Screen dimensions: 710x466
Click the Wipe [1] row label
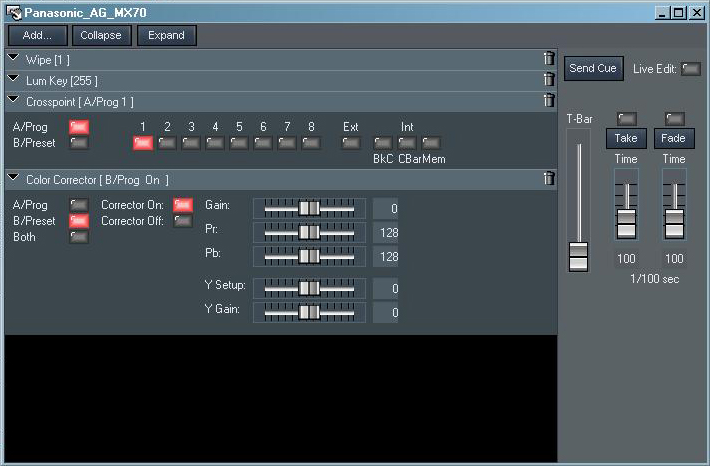[48, 60]
